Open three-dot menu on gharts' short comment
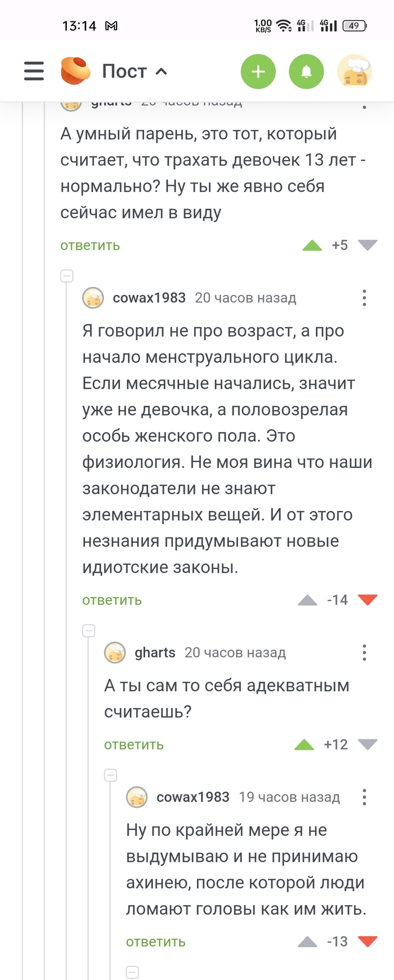The image size is (394, 980). (x=364, y=653)
